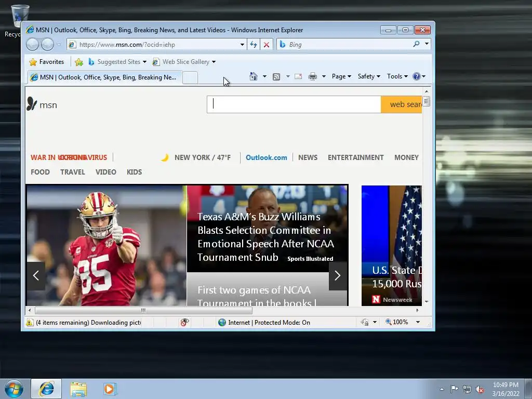The image size is (532, 399).
Task: Open the U.S. State Newsweek story
Action: (x=392, y=245)
